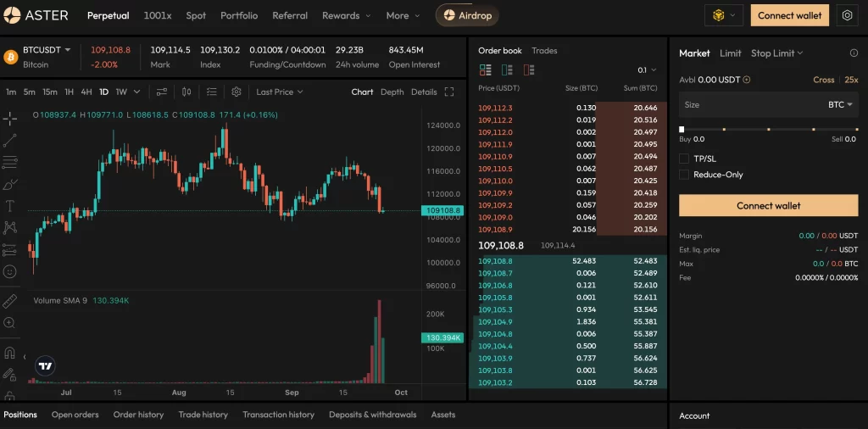Select the 15m timeframe

(50, 92)
